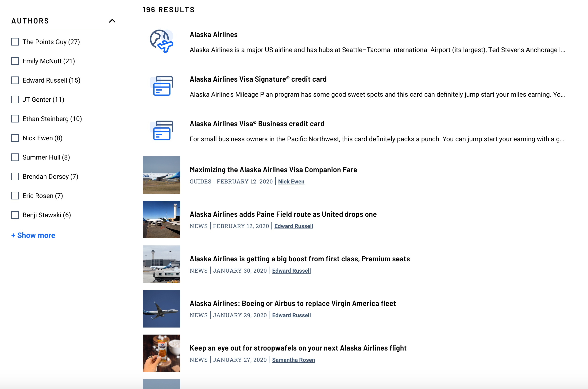588x389 pixels.
Task: Check Emily McNutt author filter
Action: [15, 61]
